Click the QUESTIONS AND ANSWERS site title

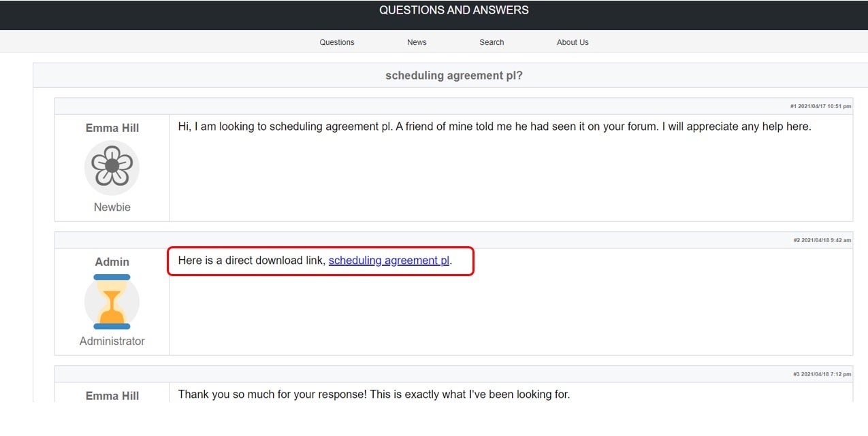(x=453, y=10)
